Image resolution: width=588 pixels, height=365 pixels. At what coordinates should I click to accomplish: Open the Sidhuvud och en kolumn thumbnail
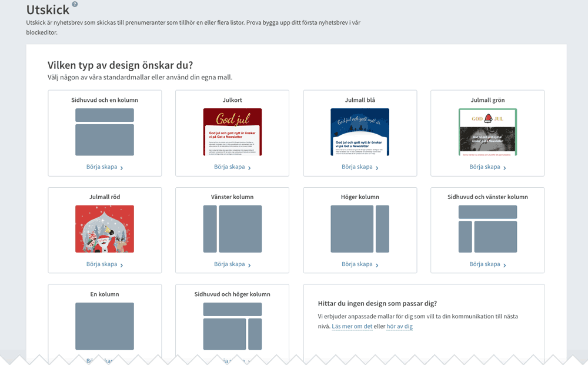(x=105, y=132)
